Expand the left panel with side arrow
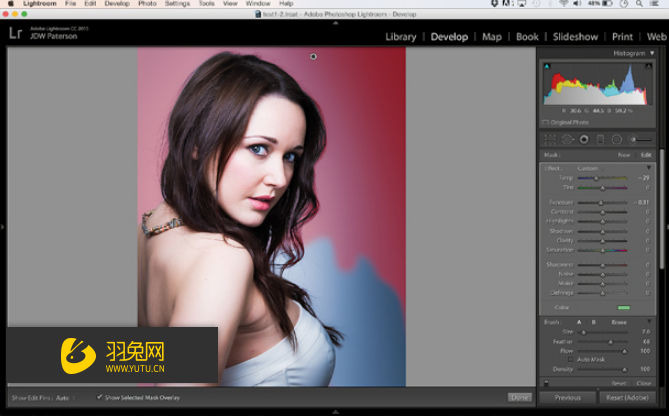This screenshot has width=669, height=416. 2,227
